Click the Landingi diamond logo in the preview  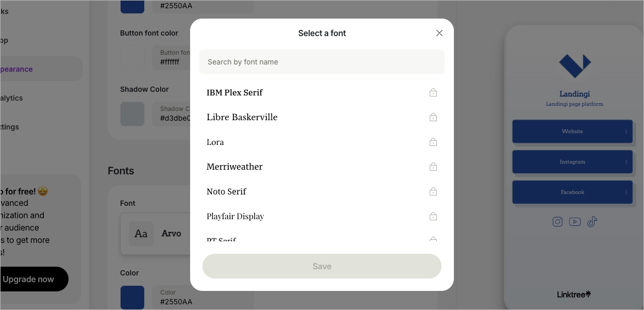[574, 66]
